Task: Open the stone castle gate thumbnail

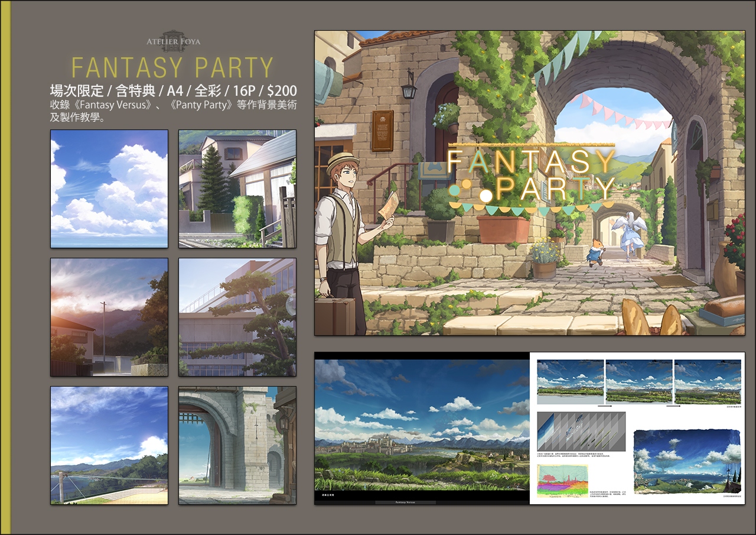Action: tap(237, 445)
